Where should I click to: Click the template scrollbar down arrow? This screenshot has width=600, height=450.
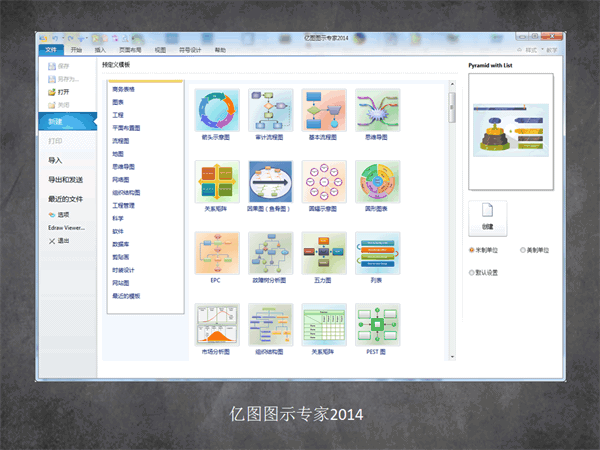452,357
